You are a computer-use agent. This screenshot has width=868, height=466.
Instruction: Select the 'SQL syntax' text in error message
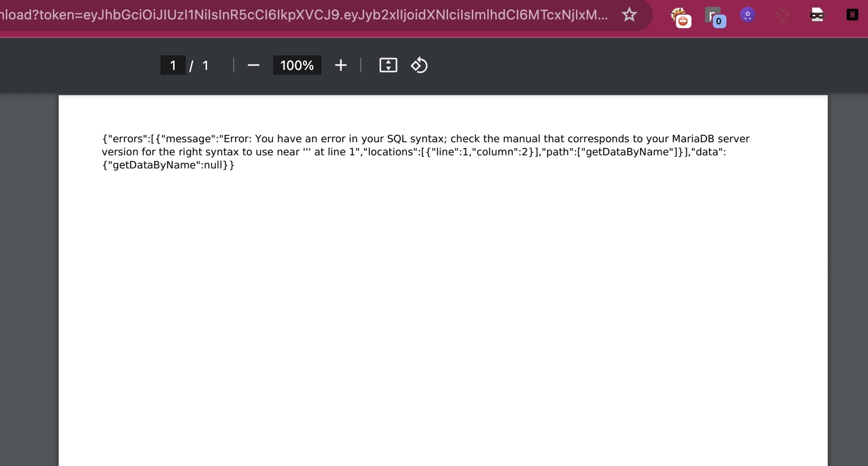416,139
